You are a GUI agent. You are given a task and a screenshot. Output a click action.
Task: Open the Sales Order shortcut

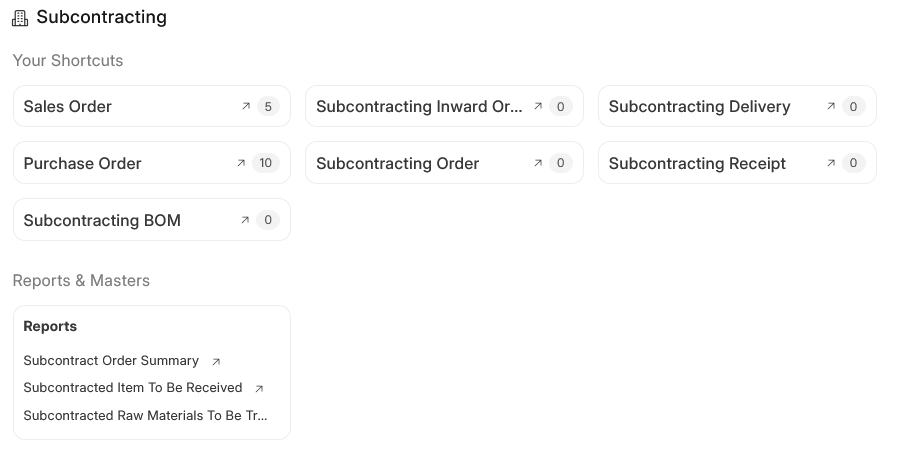[x=68, y=107]
